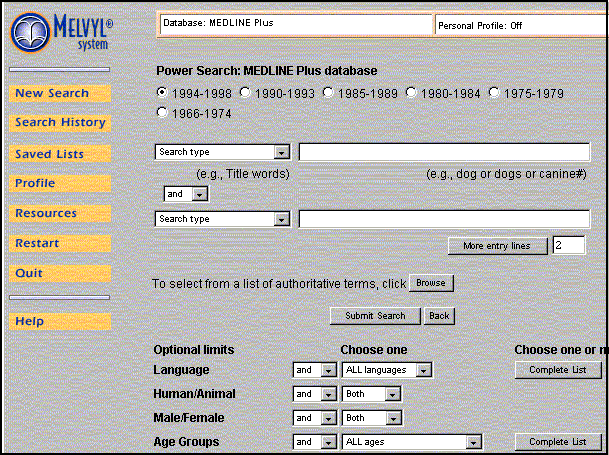Image resolution: width=609 pixels, height=455 pixels.
Task: Open the Language Complete List
Action: tap(557, 370)
